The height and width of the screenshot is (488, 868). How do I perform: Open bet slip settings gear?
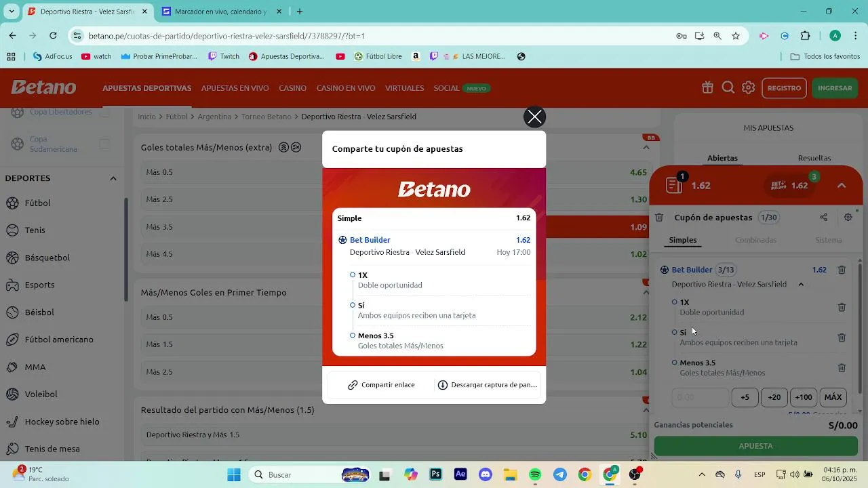pyautogui.click(x=848, y=218)
